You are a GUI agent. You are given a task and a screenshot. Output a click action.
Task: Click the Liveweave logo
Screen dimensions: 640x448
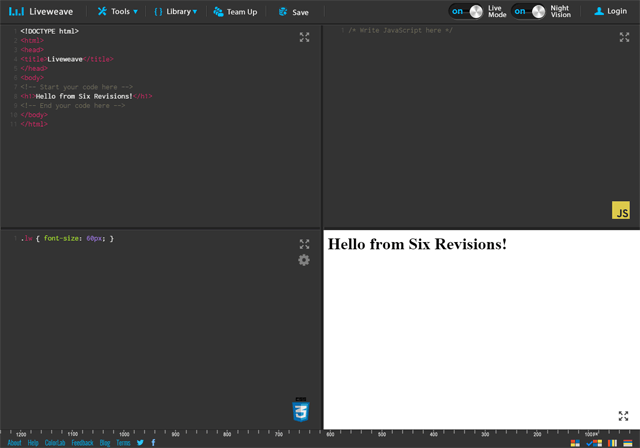[40, 11]
